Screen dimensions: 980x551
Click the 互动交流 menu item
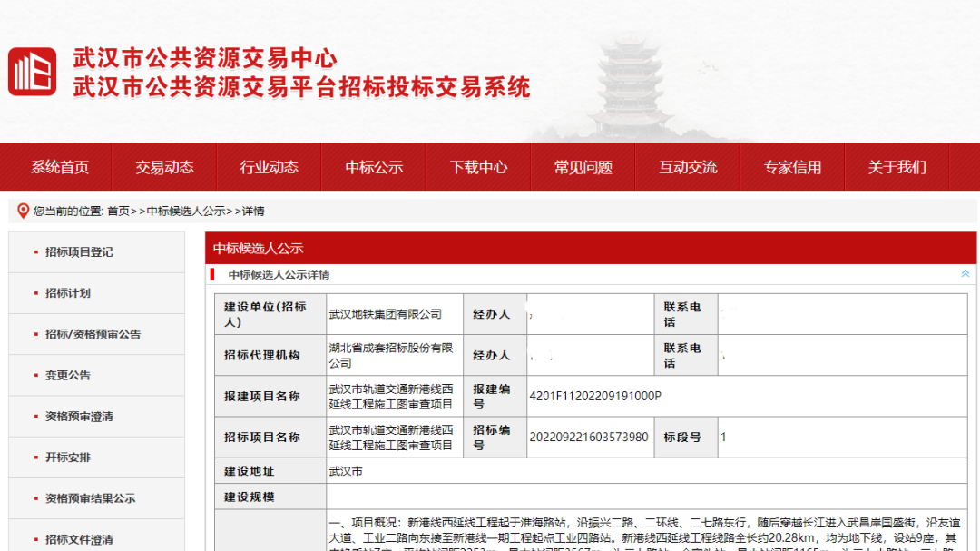click(x=688, y=167)
